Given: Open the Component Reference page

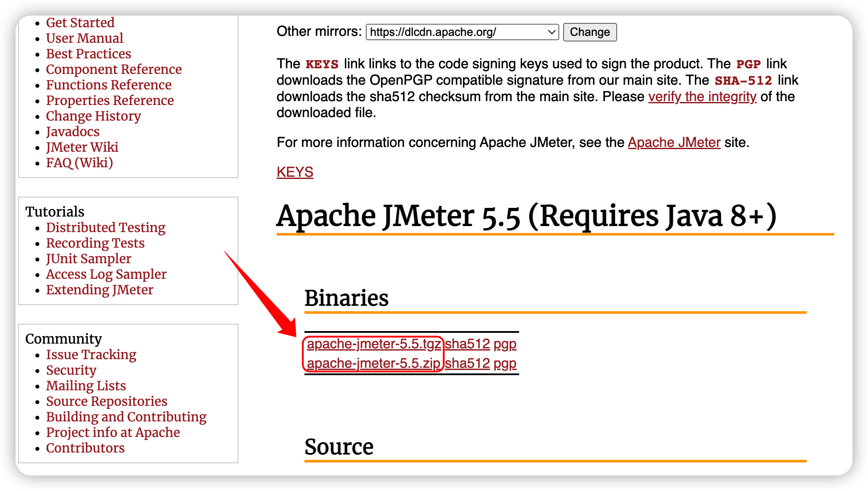Looking at the screenshot, I should pos(114,69).
